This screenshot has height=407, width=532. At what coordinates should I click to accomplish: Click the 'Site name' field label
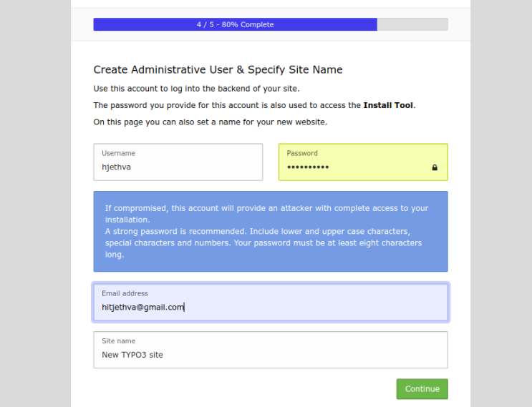[x=118, y=341]
